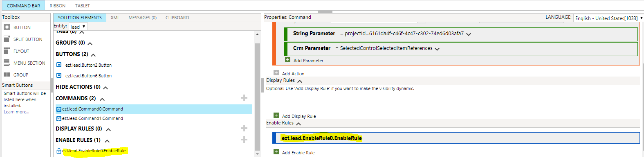Click Add Enable Rule
This screenshot has height=158, width=644.
(x=298, y=153)
